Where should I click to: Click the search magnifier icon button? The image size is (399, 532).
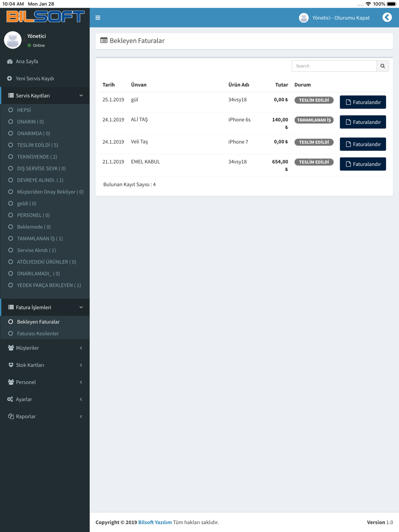[383, 66]
